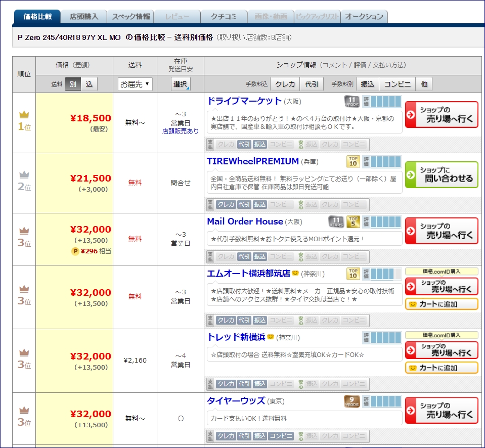Click the 代引 payment badge in タイヤーウッズ row
The image size is (485, 448).
244,436
